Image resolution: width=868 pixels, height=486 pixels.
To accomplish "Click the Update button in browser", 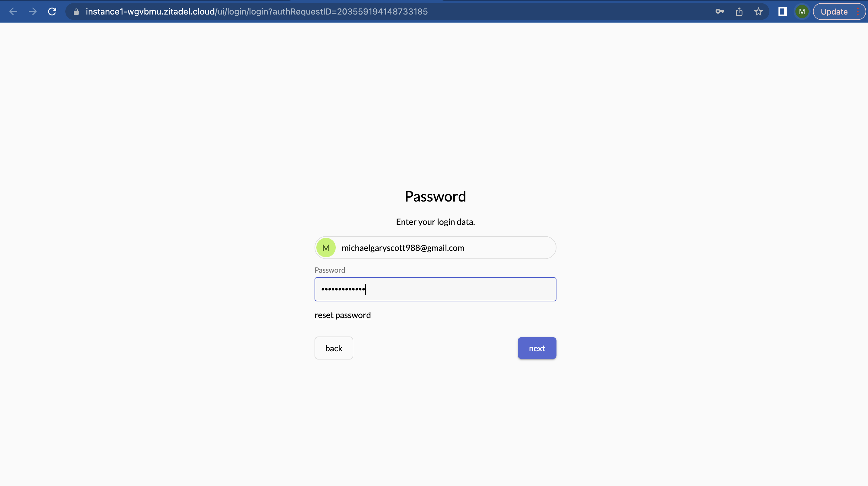I will point(834,11).
